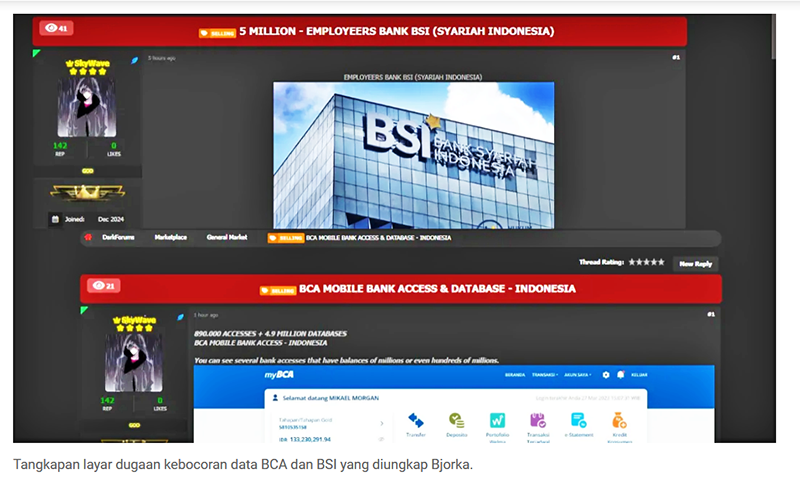Go to General Market in breadcrumb

pos(226,238)
